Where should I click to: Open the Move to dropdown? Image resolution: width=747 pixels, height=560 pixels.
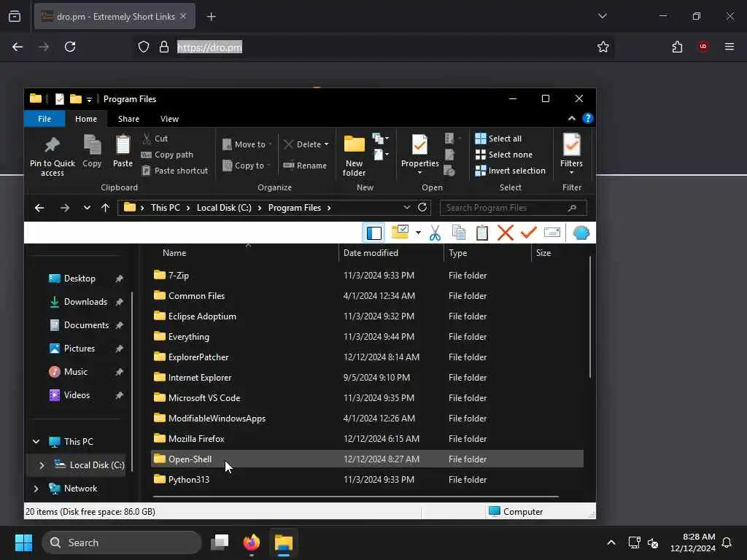point(247,144)
